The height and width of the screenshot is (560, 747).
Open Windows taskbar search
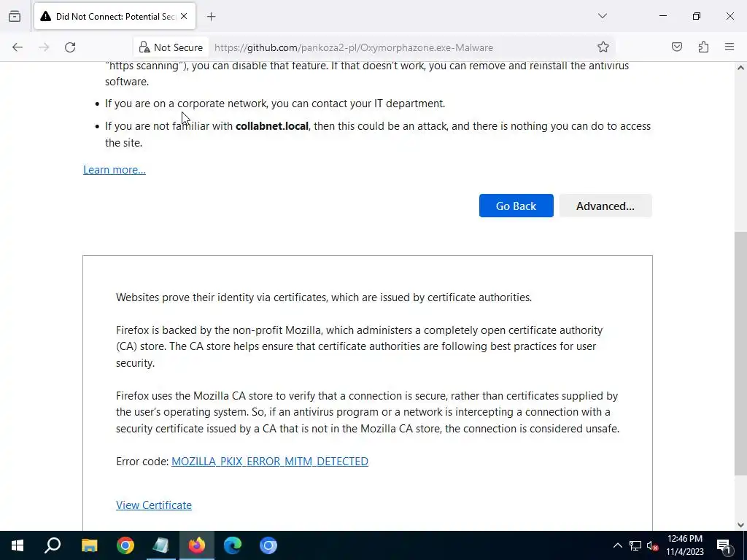coord(53,545)
